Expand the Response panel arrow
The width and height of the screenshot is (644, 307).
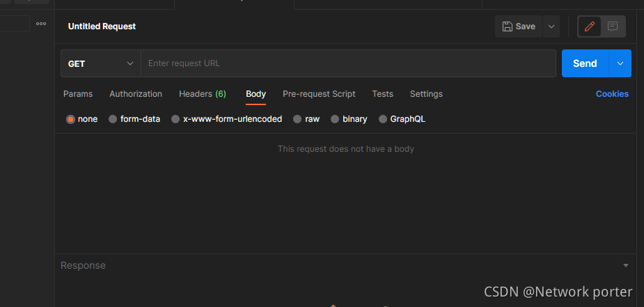626,265
